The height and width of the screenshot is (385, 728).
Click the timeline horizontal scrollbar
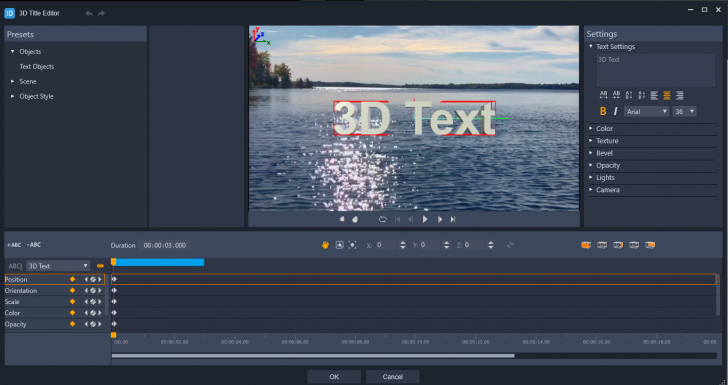pyautogui.click(x=313, y=356)
